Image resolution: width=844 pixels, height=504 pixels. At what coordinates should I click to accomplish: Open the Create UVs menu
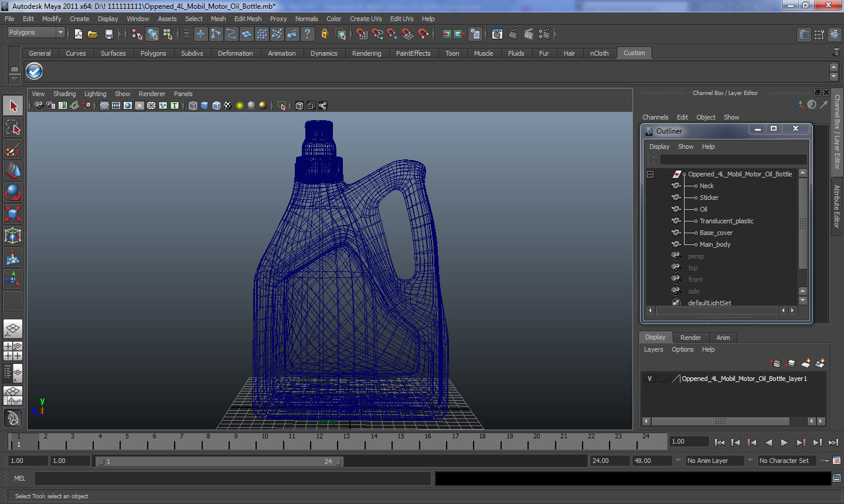tap(366, 19)
